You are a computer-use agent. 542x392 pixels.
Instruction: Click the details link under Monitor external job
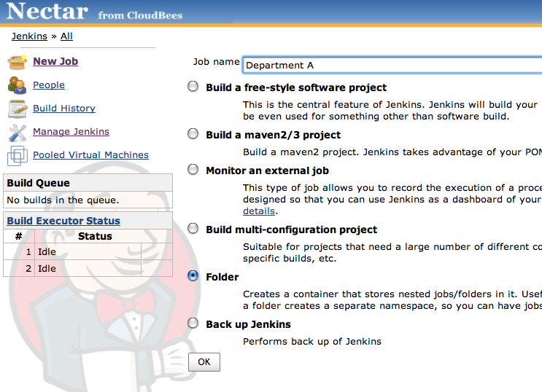259,211
